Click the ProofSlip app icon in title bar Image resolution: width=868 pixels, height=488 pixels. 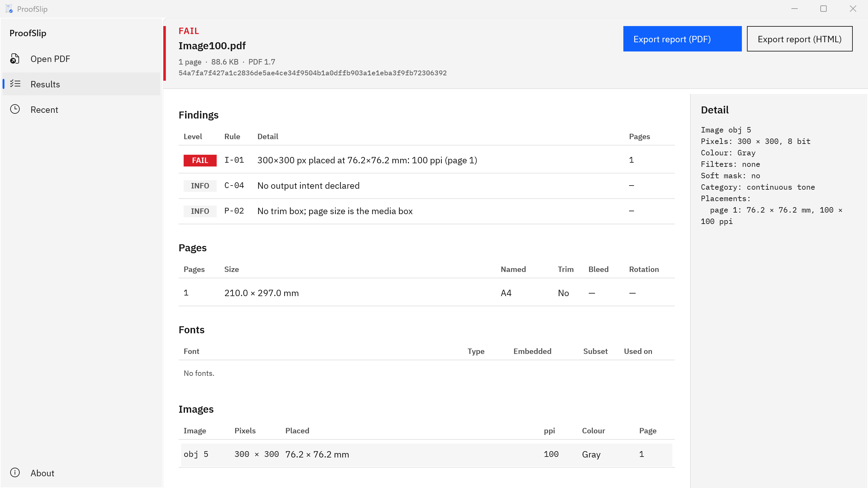(9, 9)
